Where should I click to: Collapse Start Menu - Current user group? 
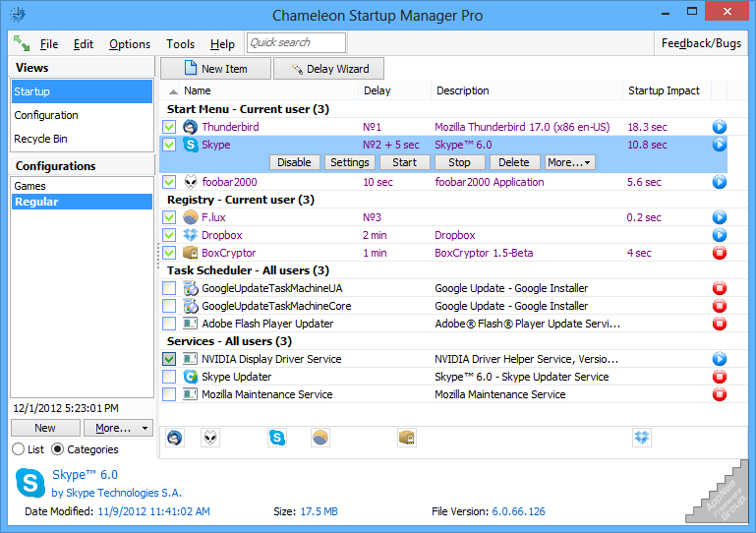coord(248,109)
